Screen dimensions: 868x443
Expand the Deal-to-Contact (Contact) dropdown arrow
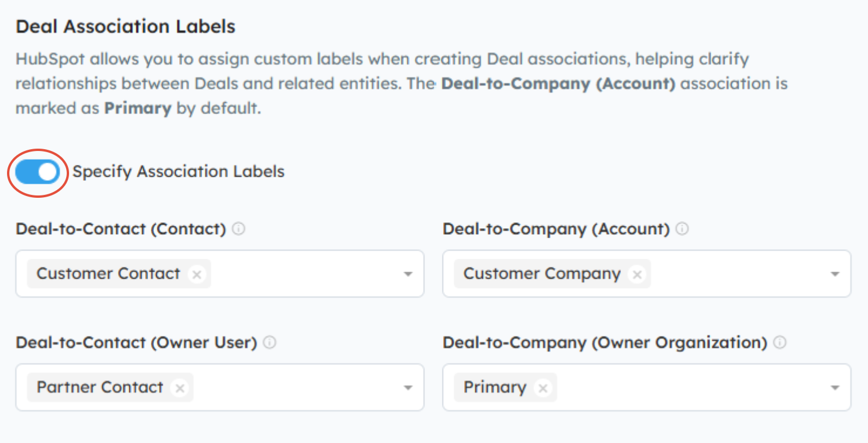409,274
